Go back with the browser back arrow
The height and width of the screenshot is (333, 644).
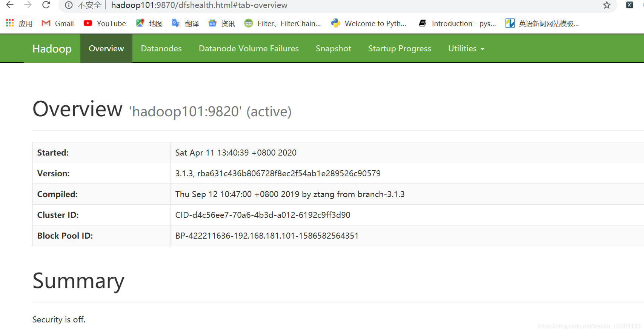[10, 5]
